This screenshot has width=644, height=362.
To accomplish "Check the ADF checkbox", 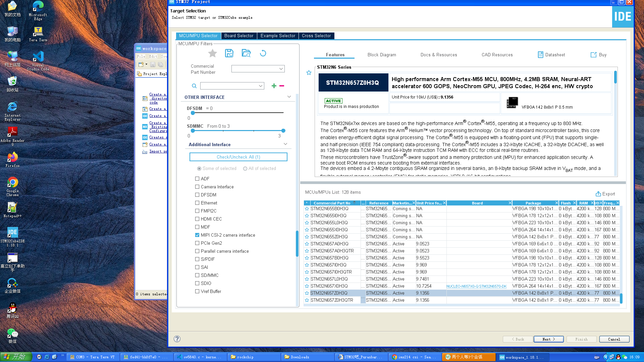I will (x=197, y=179).
